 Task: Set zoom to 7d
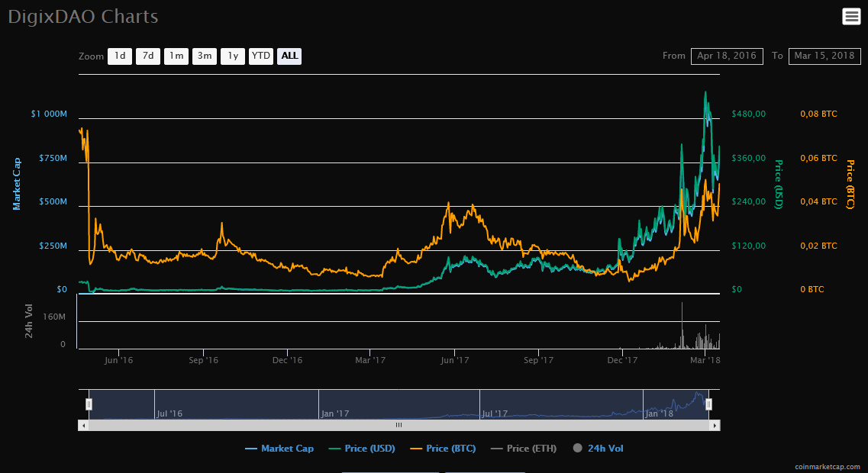(x=148, y=56)
